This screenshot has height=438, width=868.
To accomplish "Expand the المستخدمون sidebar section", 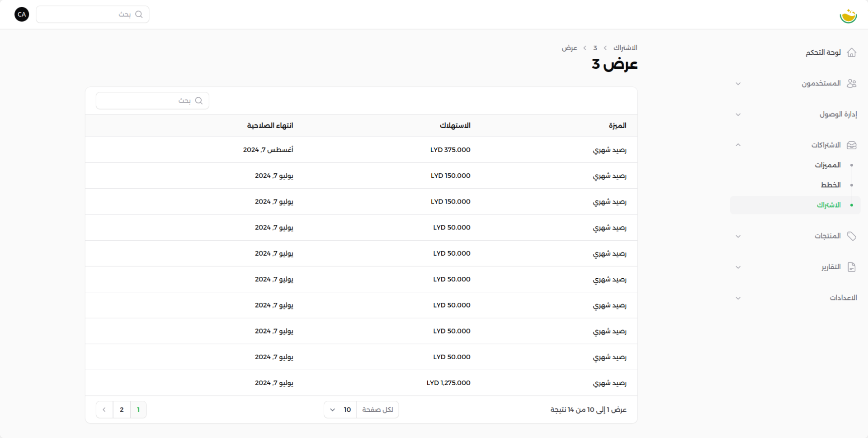I will (738, 84).
